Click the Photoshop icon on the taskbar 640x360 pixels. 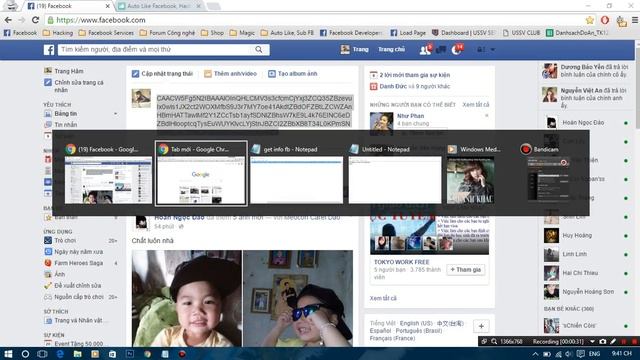tap(130, 354)
